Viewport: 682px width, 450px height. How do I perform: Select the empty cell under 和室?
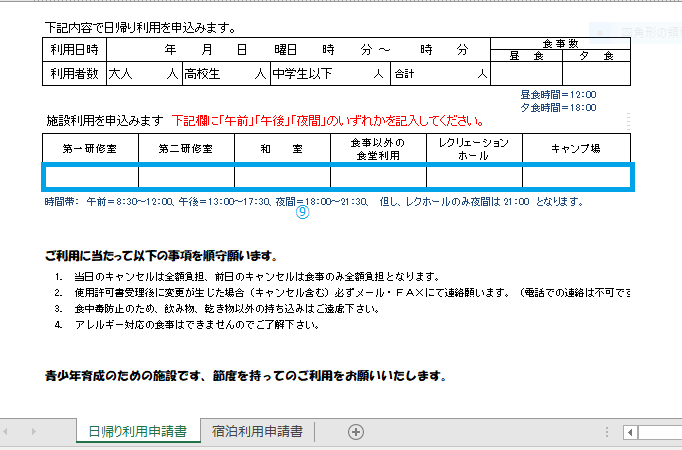[x=282, y=177]
